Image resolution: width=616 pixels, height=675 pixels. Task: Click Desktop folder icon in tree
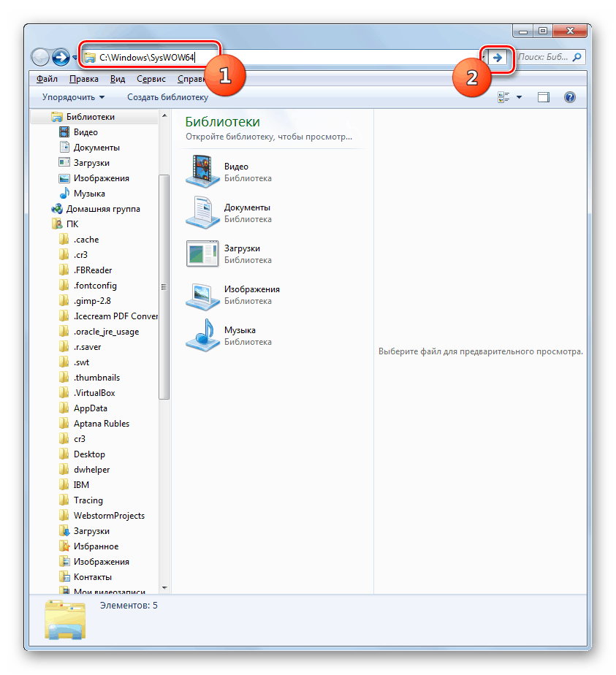click(64, 454)
